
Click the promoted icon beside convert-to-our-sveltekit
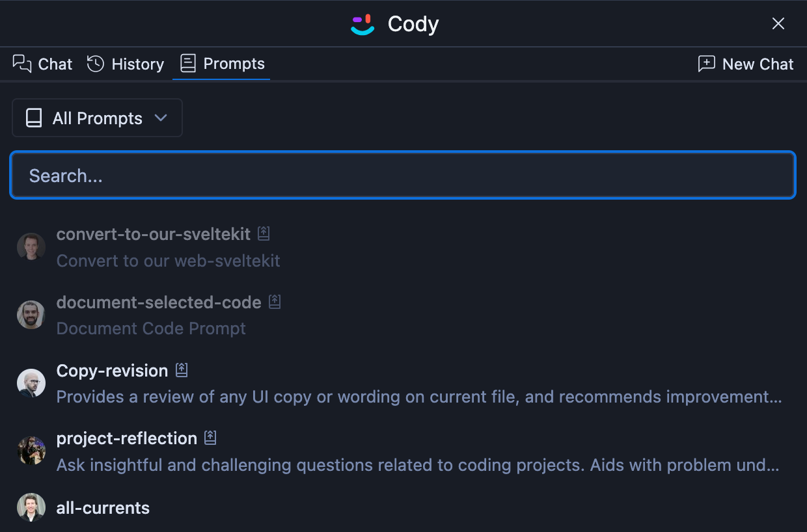[263, 233]
